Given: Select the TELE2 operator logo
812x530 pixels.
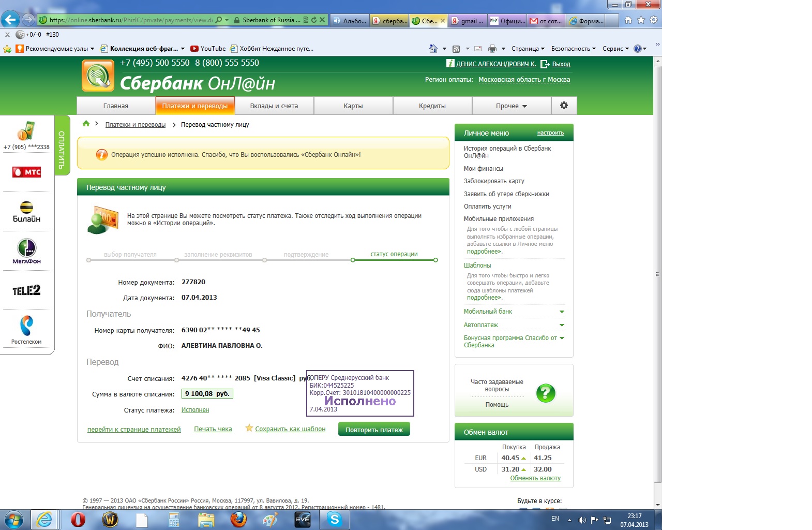Looking at the screenshot, I should click(26, 290).
